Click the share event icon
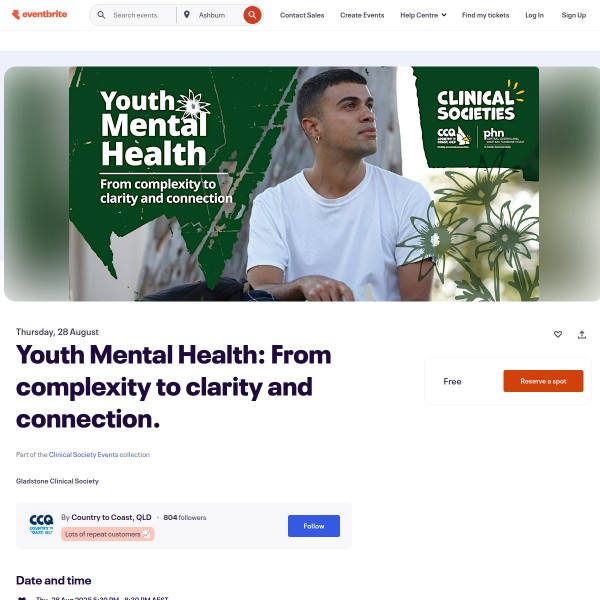The height and width of the screenshot is (600, 600). click(582, 335)
